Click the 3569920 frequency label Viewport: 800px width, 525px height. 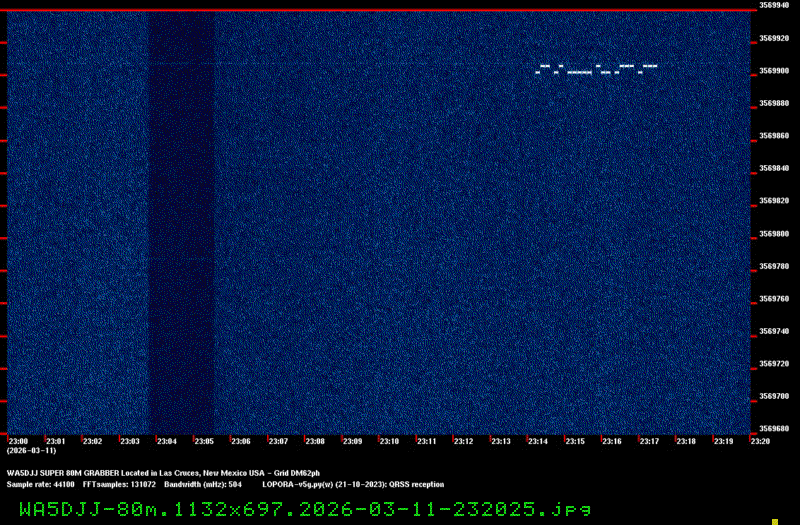[774, 38]
